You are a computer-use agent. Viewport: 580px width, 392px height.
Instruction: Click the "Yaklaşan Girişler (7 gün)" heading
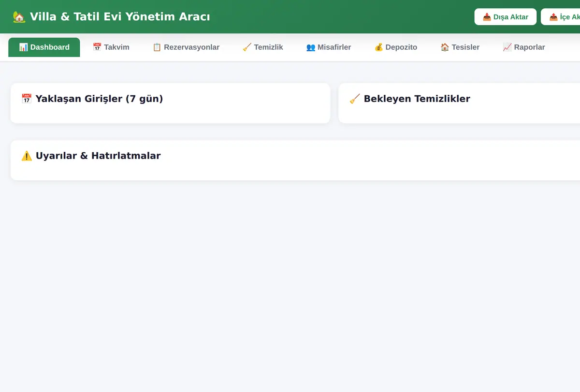99,99
